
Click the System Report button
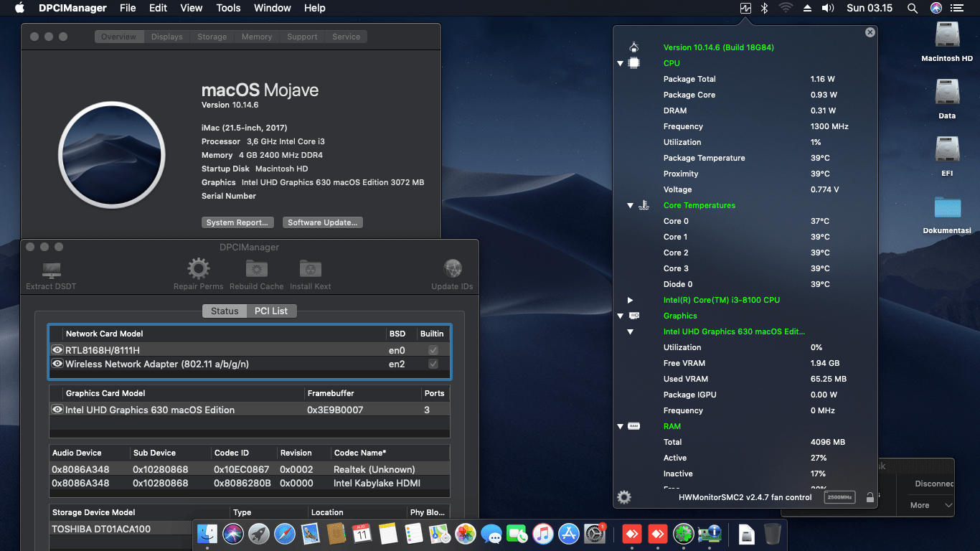click(237, 222)
